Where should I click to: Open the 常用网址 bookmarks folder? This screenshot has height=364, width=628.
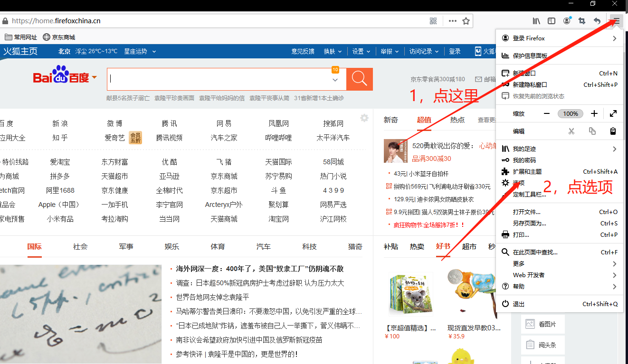[x=21, y=37]
